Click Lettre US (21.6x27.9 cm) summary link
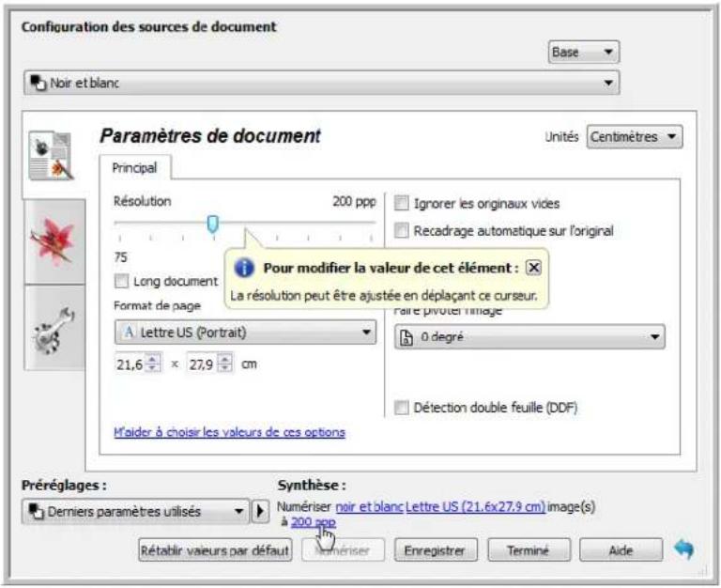Viewport: 721px width, 588px height. (475, 506)
